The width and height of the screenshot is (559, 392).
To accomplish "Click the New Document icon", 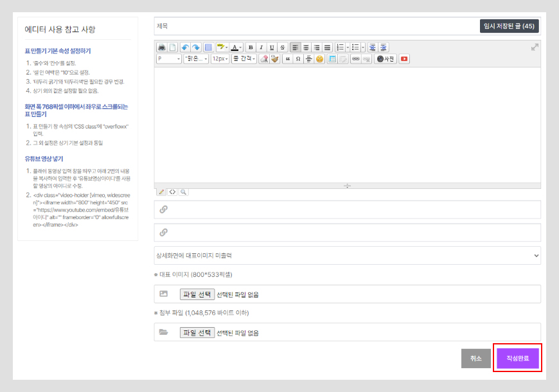I will (x=173, y=47).
